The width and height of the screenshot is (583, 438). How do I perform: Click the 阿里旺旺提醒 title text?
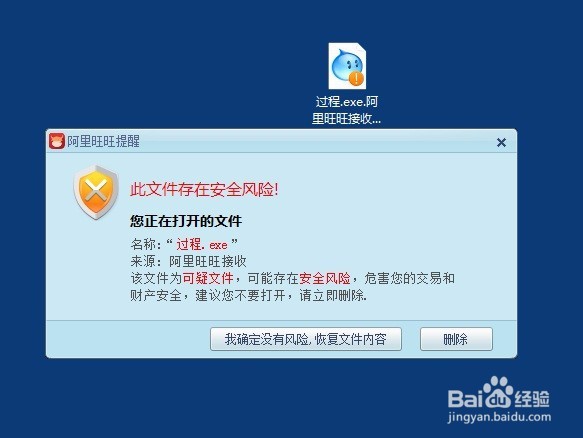tap(103, 141)
